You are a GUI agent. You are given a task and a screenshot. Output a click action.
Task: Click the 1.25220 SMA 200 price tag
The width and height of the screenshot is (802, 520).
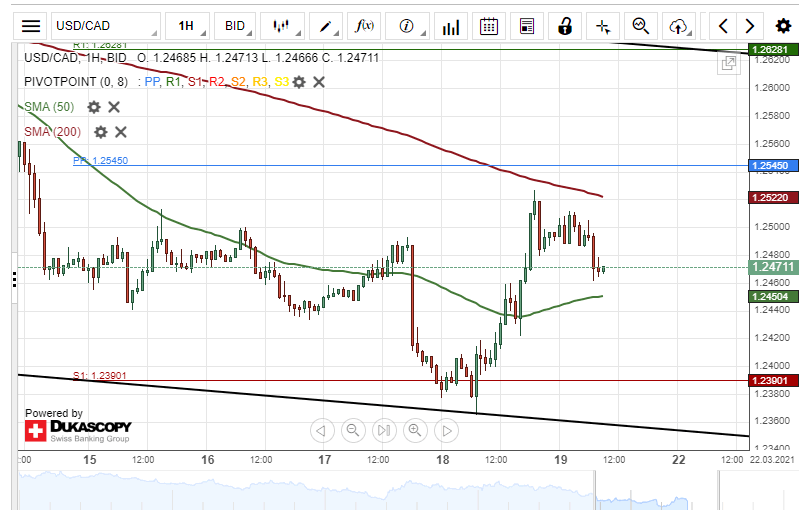773,197
